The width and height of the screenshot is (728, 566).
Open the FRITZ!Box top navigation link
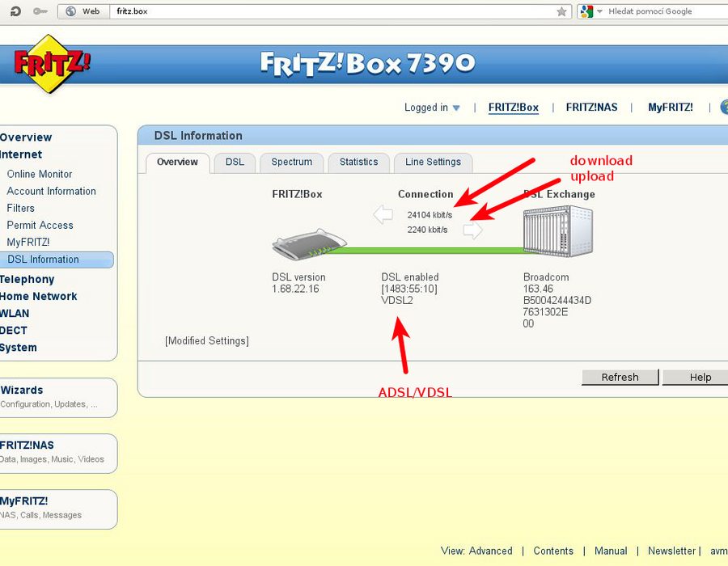(x=513, y=108)
